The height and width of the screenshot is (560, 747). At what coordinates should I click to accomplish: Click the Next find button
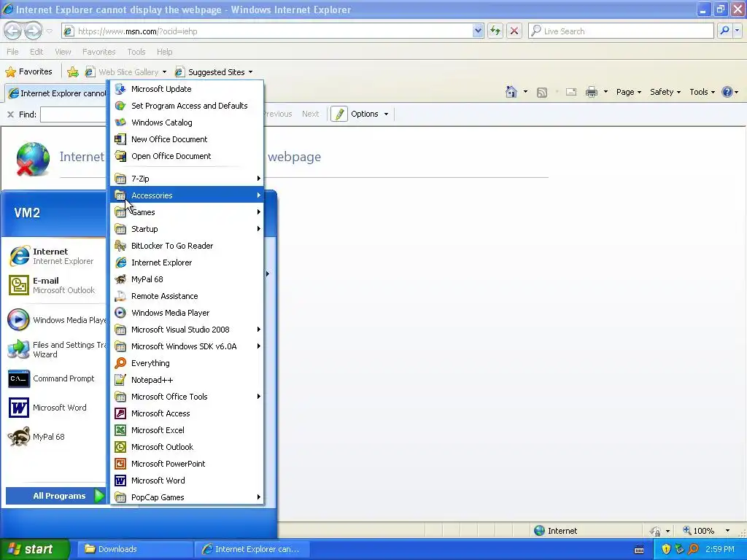click(310, 114)
